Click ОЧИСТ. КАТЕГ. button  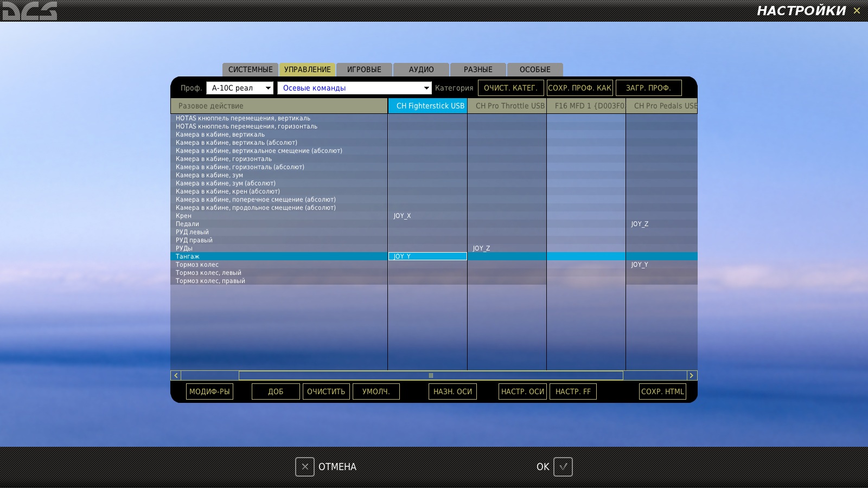510,88
